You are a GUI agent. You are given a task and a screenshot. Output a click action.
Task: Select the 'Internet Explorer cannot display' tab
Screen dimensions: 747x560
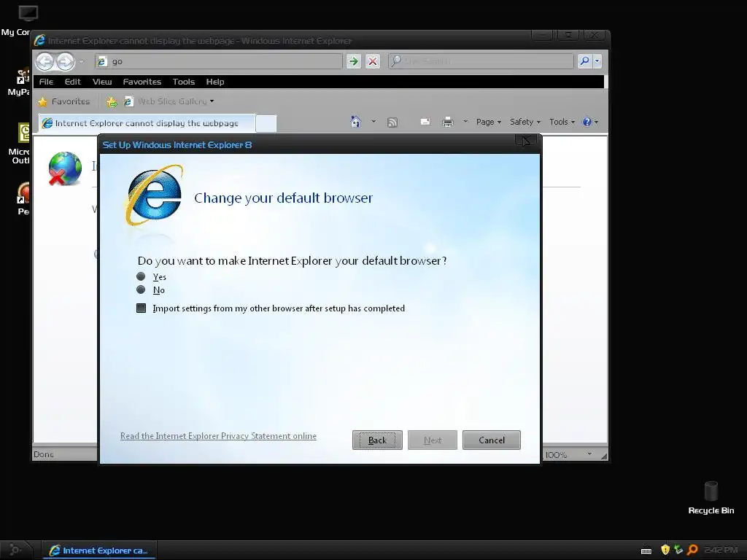coord(146,123)
